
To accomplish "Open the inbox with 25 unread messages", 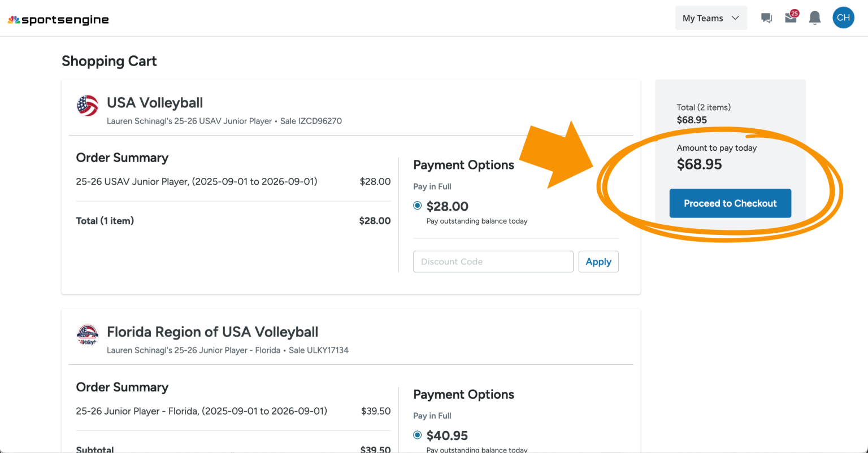I will tap(790, 18).
